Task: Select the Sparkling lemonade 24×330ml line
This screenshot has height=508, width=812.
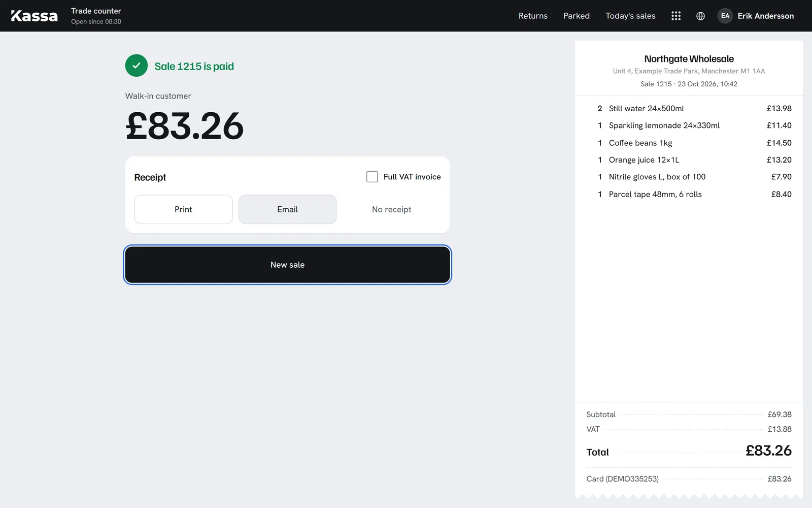Action: coord(689,125)
